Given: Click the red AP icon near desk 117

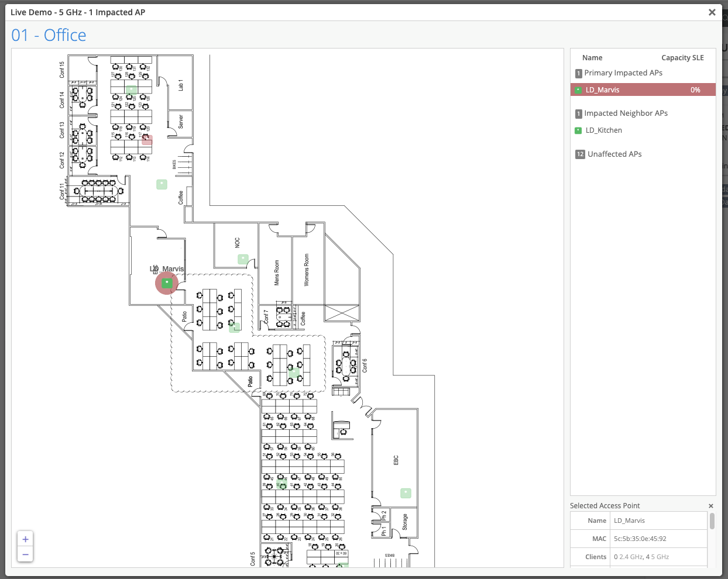Looking at the screenshot, I should (147, 140).
